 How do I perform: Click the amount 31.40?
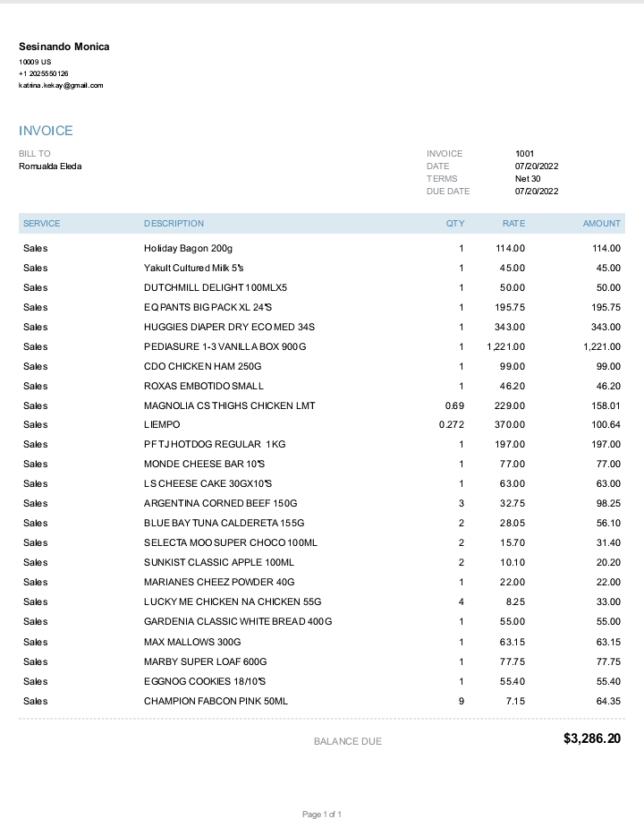pyautogui.click(x=608, y=543)
